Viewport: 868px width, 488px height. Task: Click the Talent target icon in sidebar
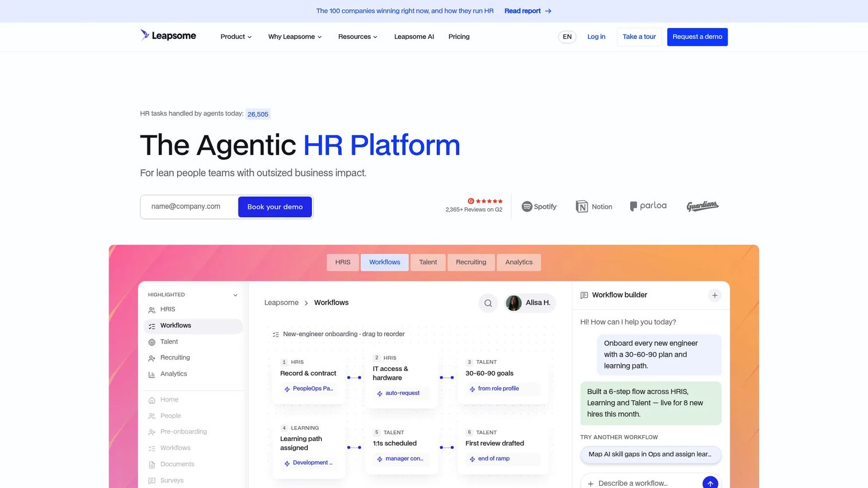[152, 342]
